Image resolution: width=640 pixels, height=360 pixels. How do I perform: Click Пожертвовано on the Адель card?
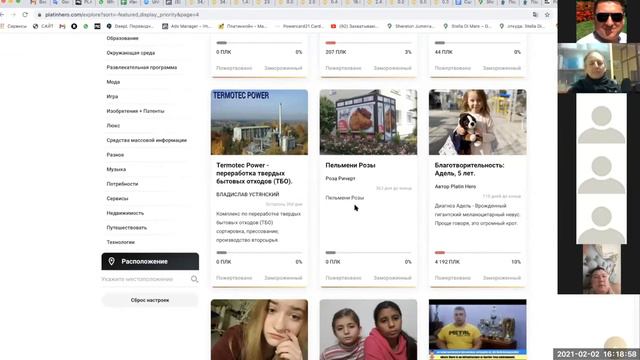[453, 278]
